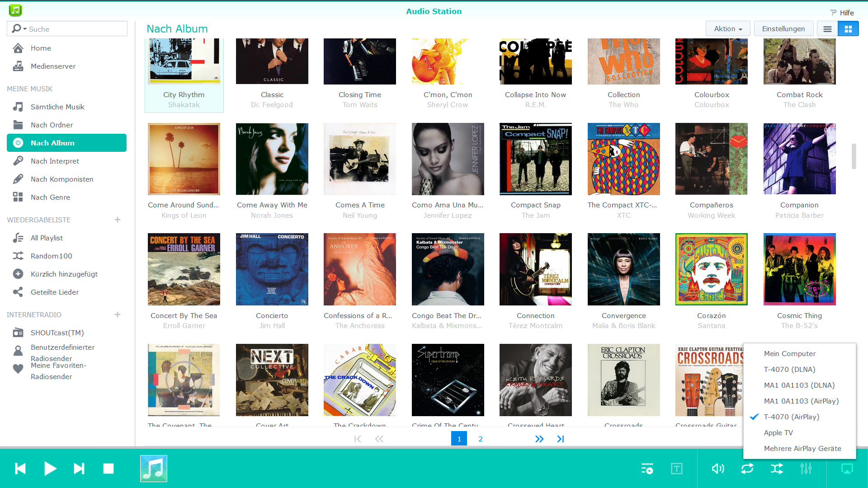The image size is (868, 488).
Task: Jump to last page
Action: 561,439
